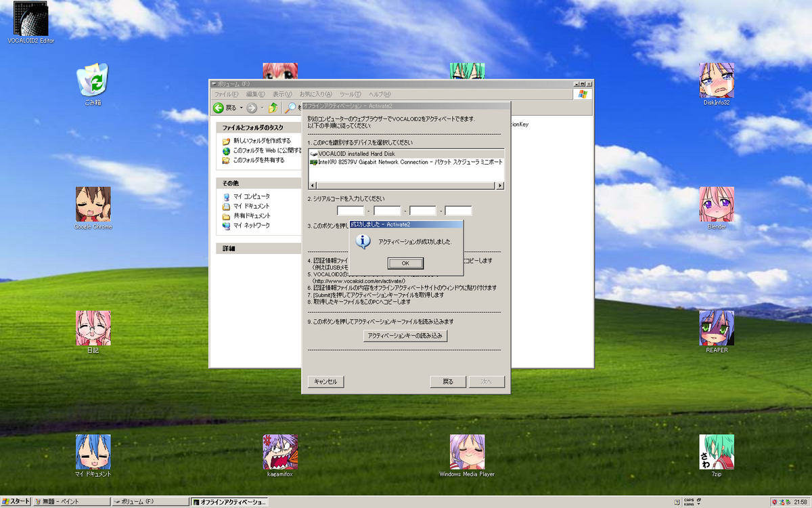
Task: Click このフォルダを Web に公開する link
Action: pos(267,150)
